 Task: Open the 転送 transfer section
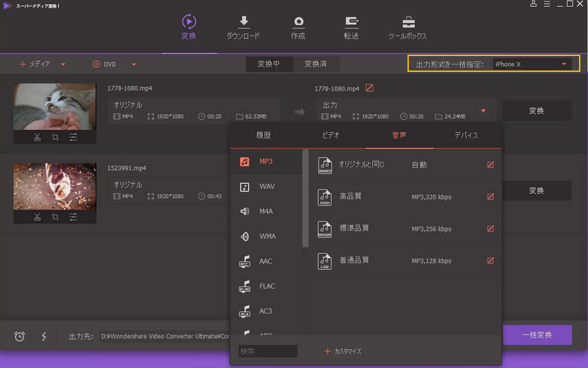351,27
